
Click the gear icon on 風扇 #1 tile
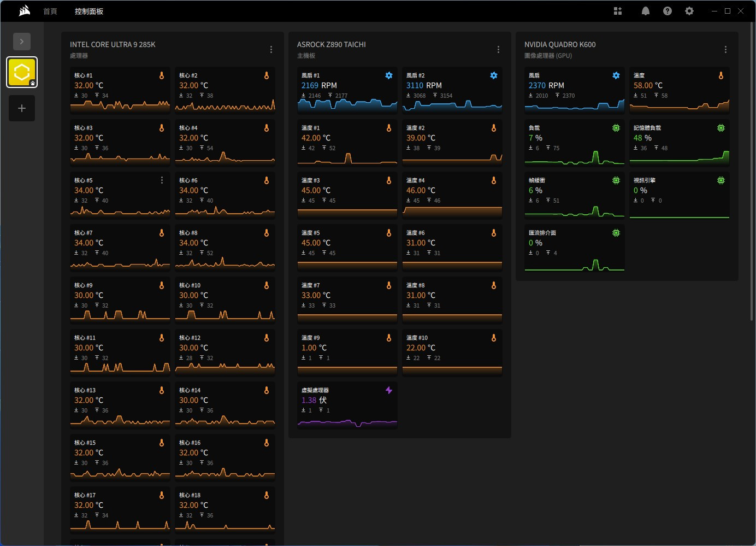(x=389, y=75)
